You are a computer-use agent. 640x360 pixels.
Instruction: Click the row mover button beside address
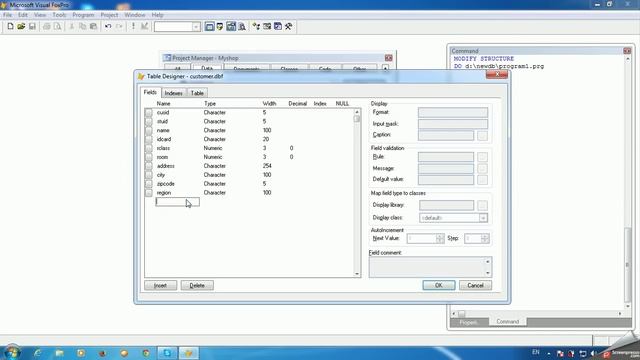click(149, 166)
